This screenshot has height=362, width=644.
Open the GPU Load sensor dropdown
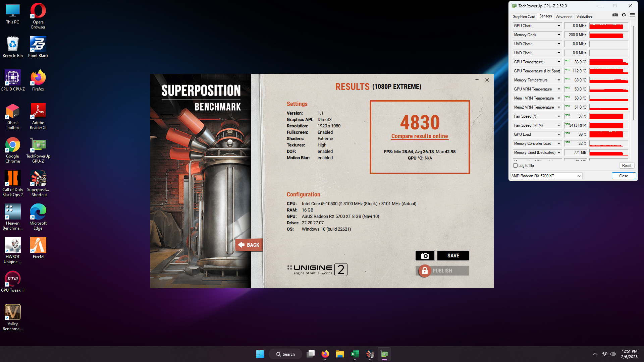(559, 134)
